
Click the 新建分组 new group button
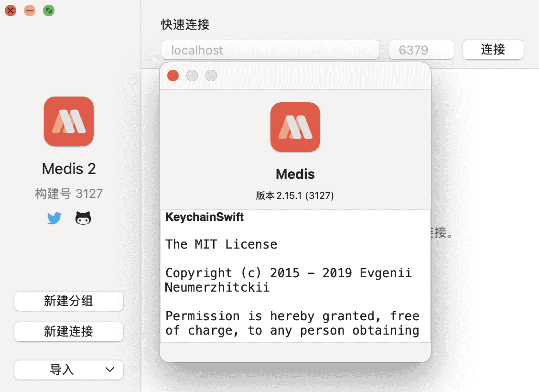pyautogui.click(x=68, y=301)
